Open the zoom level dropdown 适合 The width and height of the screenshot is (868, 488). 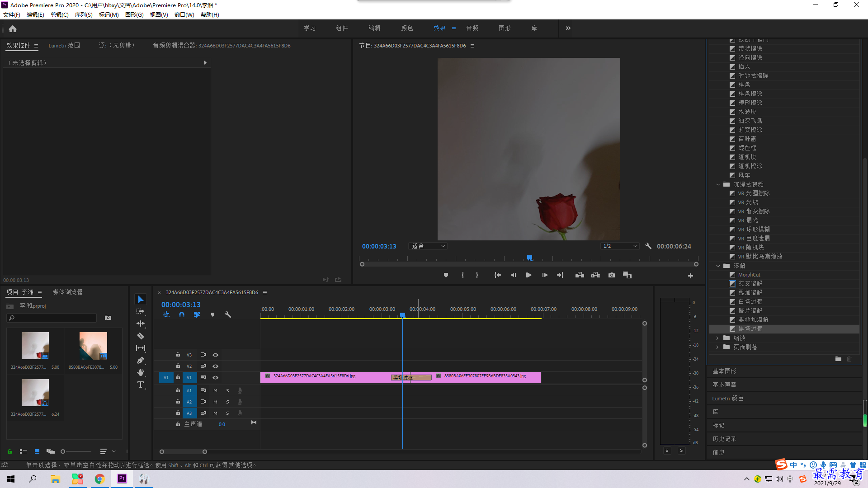(x=428, y=246)
